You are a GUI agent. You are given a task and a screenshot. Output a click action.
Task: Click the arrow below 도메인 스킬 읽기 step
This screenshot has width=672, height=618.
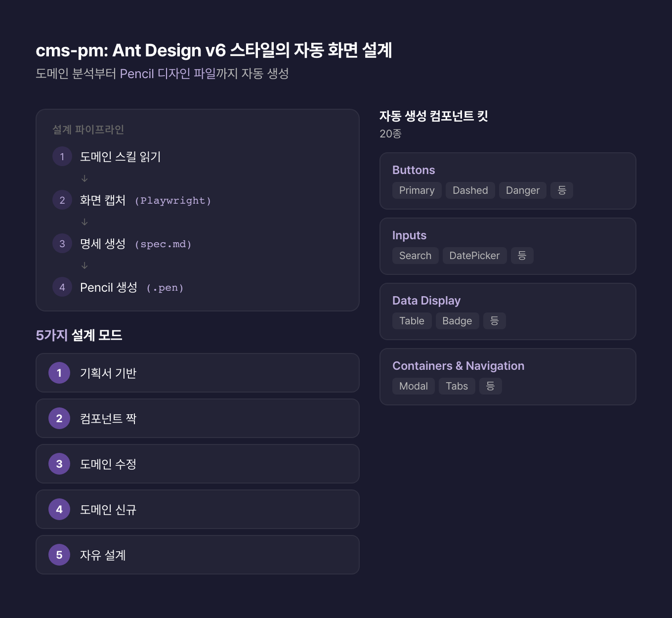84,178
